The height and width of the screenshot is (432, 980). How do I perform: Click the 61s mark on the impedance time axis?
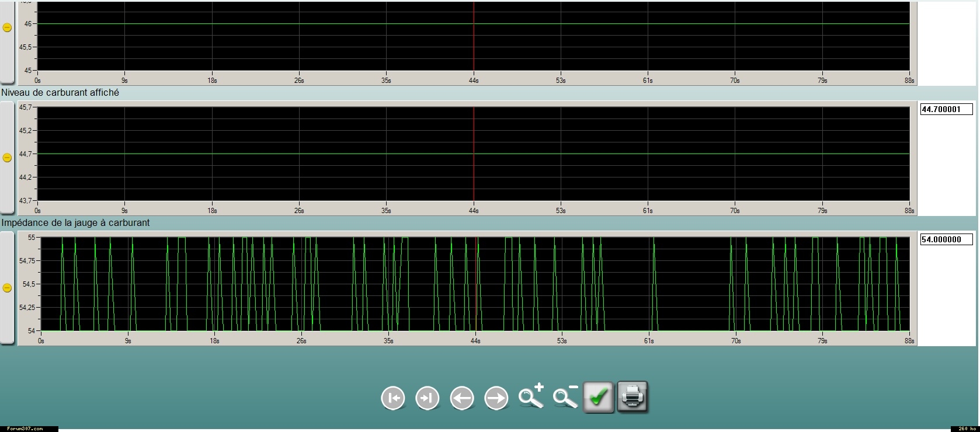(649, 341)
